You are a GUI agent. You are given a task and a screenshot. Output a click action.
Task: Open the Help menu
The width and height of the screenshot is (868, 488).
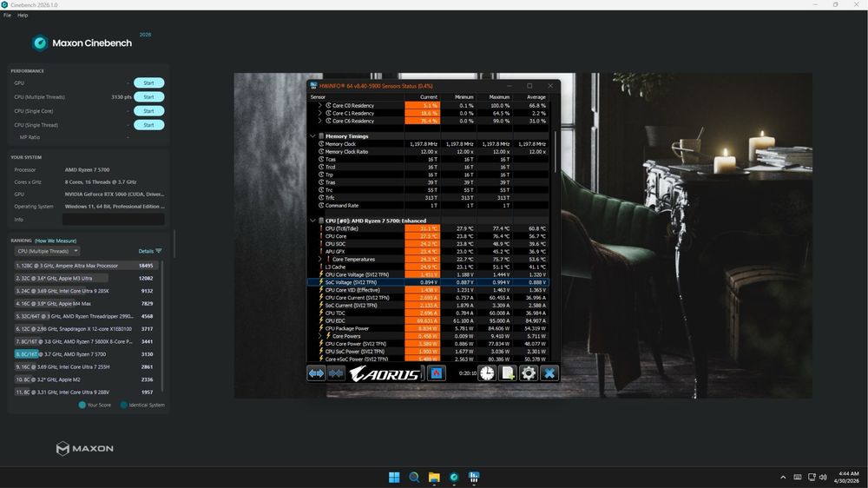tap(23, 16)
